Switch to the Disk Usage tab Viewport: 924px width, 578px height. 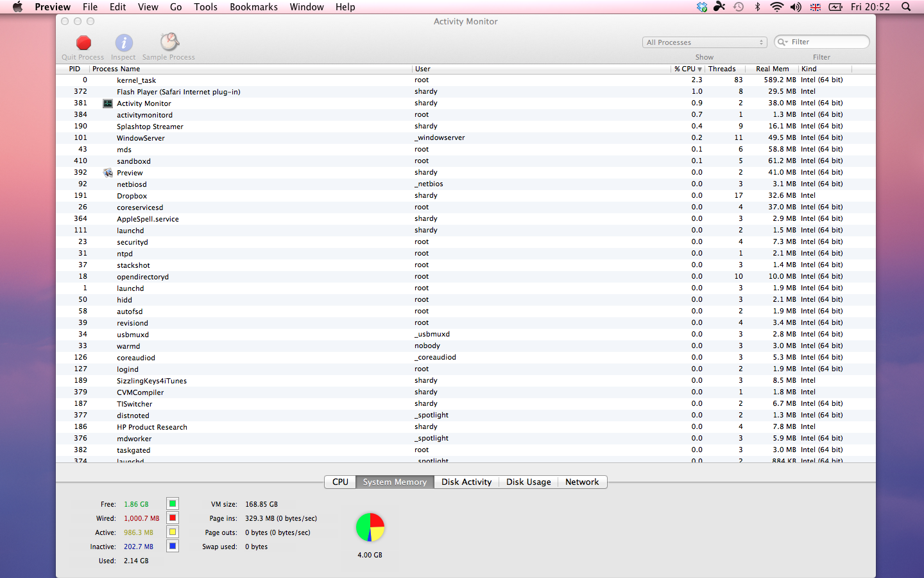tap(528, 482)
